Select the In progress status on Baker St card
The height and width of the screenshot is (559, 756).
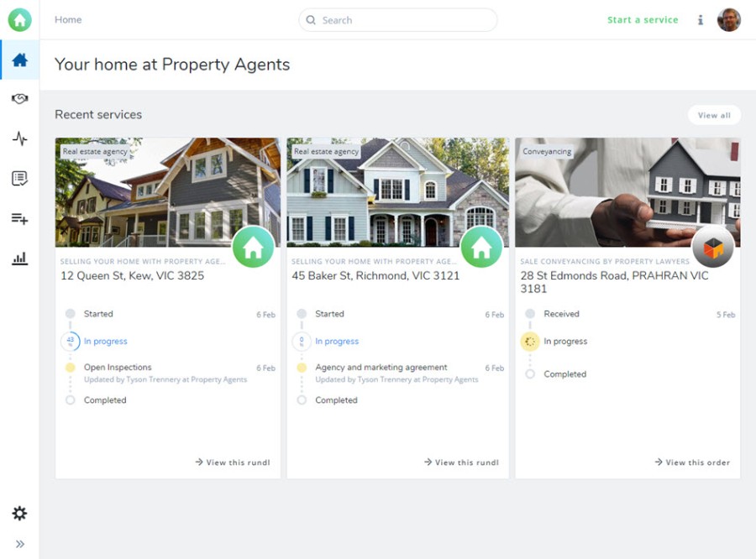pyautogui.click(x=337, y=341)
